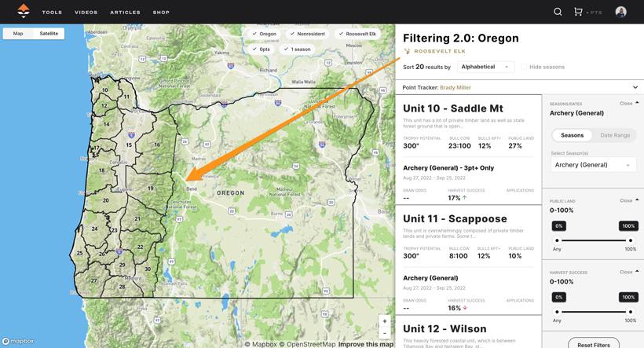Screen dimensions: 644x348
Task: Open the Videos menu
Action: [86, 13]
